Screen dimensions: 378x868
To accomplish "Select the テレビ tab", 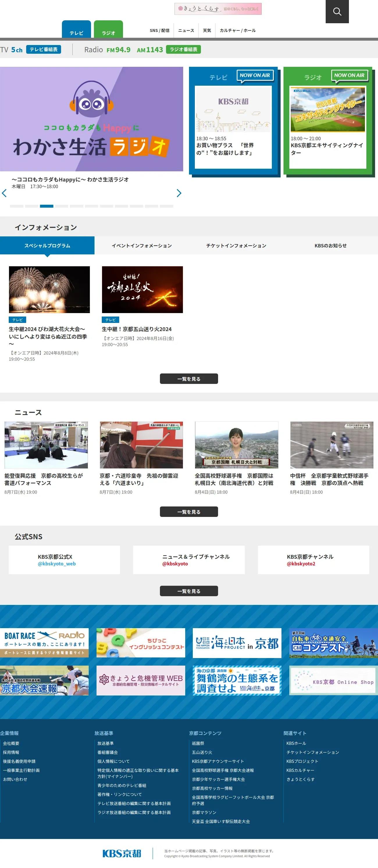I will coord(76,29).
